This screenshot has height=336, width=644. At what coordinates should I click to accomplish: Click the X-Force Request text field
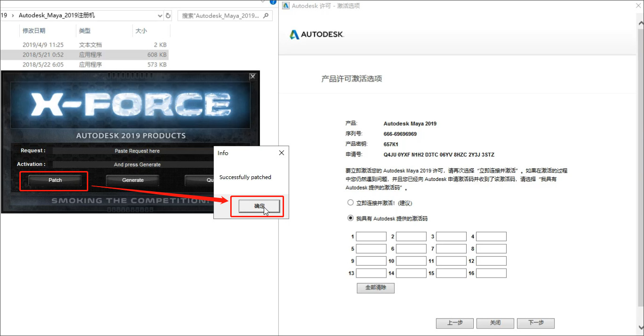click(137, 151)
